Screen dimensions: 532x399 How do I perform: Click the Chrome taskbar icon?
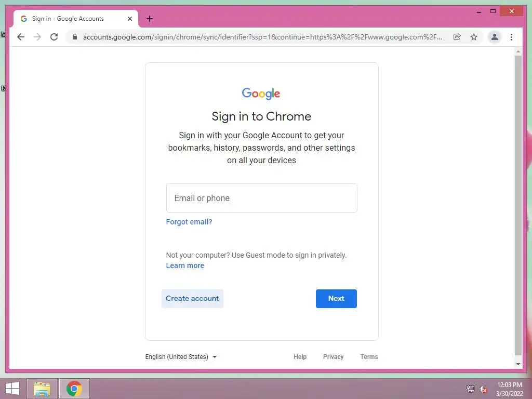(x=74, y=389)
